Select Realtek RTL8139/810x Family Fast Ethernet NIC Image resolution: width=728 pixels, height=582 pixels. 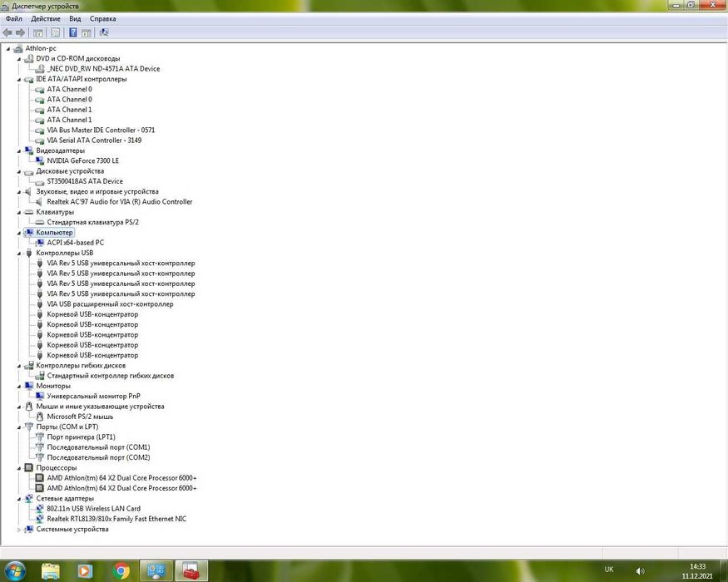point(116,519)
